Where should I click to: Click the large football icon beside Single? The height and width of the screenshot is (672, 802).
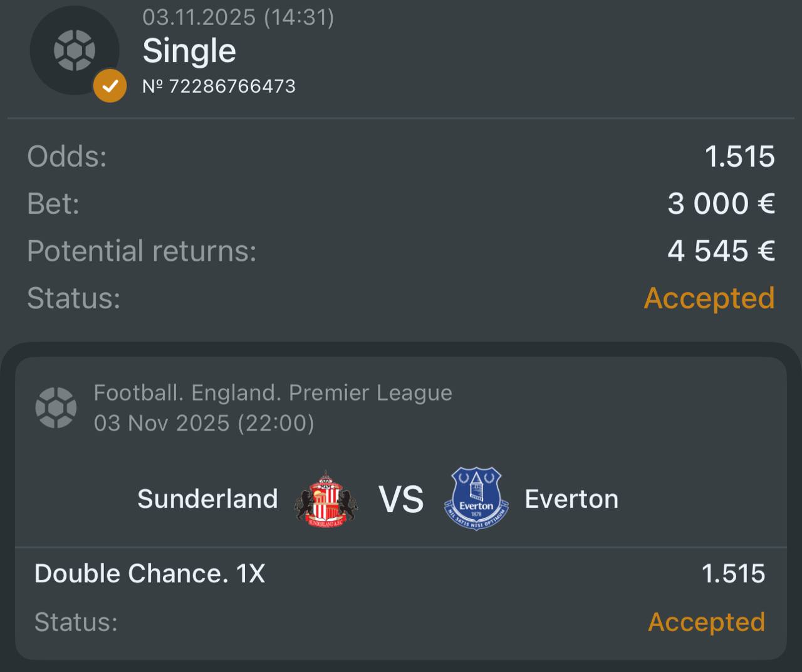point(74,50)
